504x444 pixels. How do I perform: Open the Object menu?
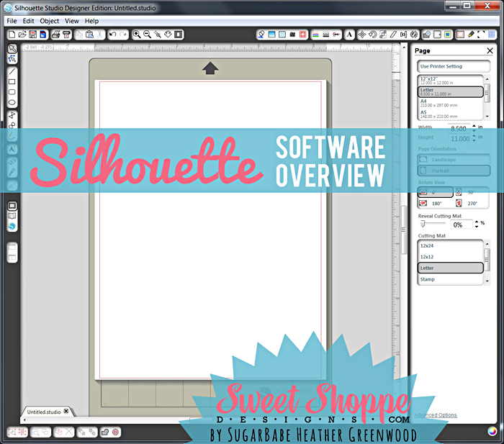(x=50, y=21)
